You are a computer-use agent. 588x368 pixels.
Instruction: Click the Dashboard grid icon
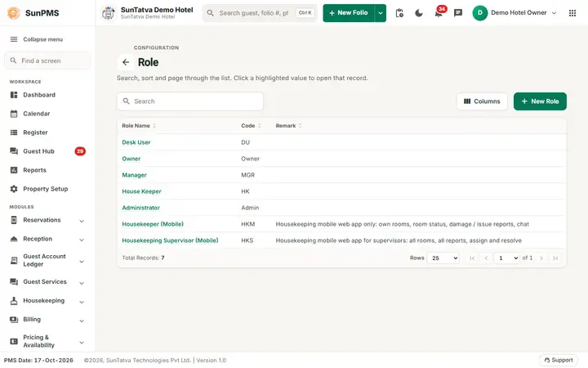(x=14, y=95)
